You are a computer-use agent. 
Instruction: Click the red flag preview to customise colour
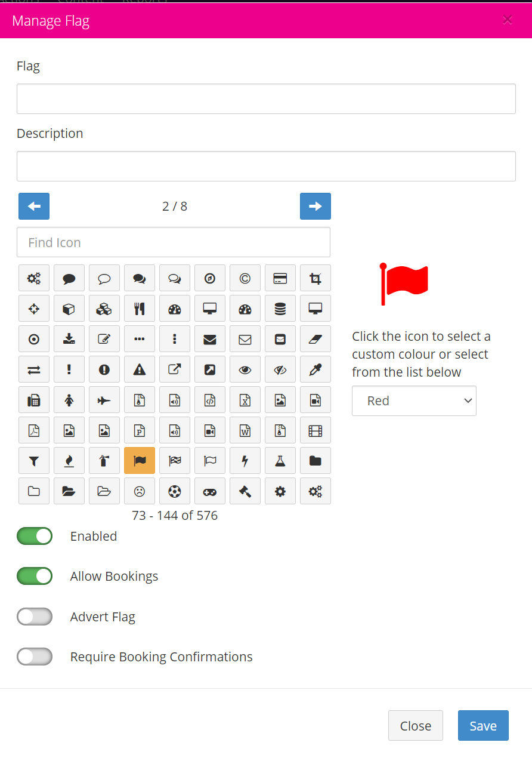pyautogui.click(x=404, y=284)
